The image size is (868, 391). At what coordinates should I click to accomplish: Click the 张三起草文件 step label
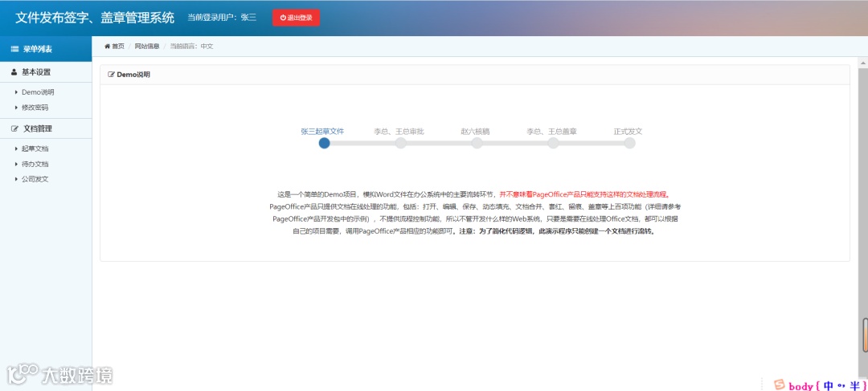[323, 132]
